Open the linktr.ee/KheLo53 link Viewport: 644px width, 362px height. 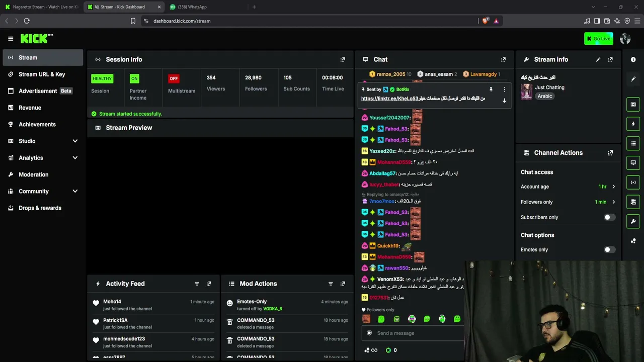(390, 99)
